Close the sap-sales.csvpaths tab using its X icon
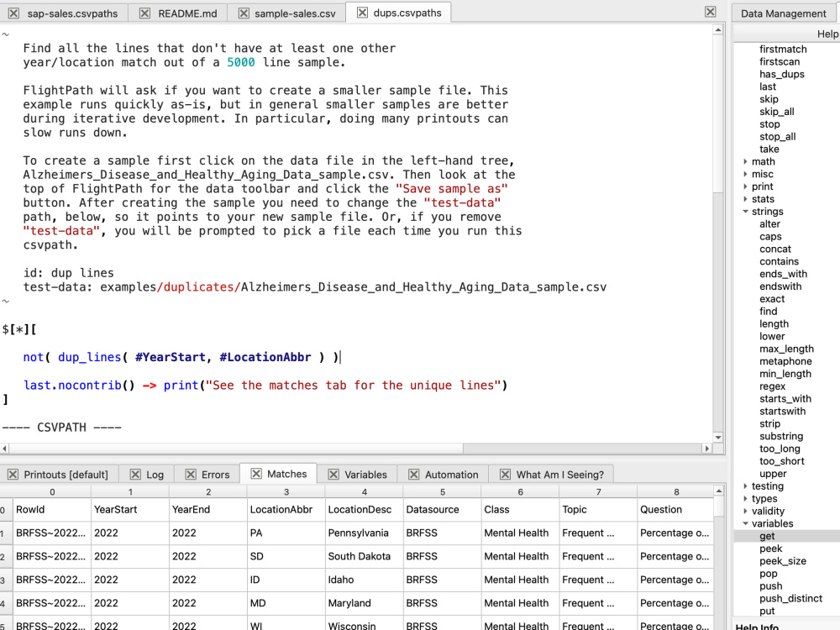Screen dimensions: 840x630 click(14, 13)
